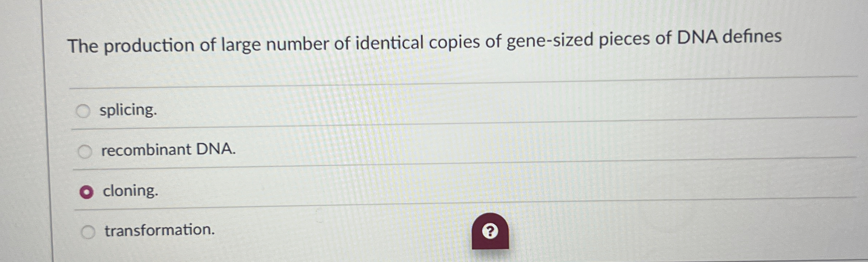Click the 'recombinant DNA.' answer text

tap(168, 150)
